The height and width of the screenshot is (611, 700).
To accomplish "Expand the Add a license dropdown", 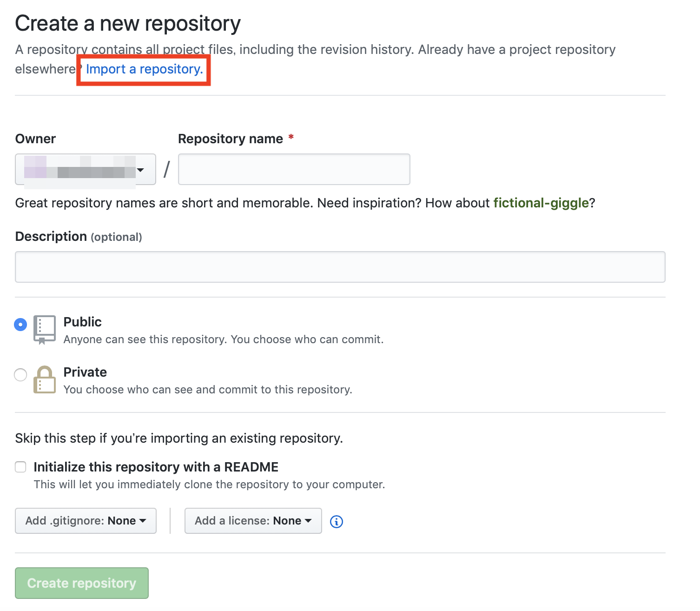I will pos(253,521).
